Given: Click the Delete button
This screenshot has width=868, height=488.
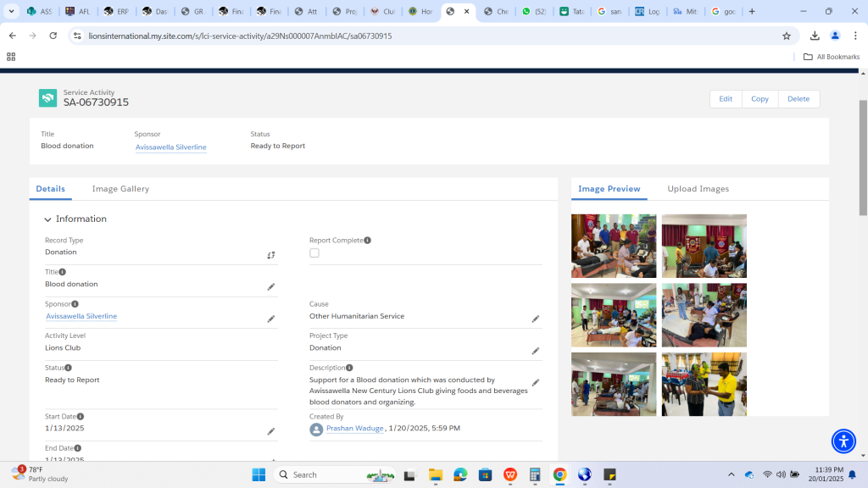Looking at the screenshot, I should [x=798, y=98].
